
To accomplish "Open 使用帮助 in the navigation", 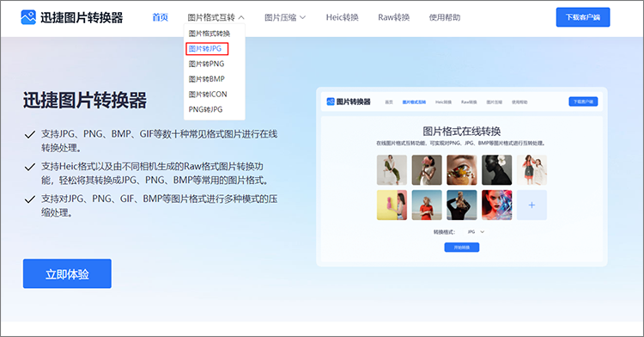I will click(x=445, y=17).
